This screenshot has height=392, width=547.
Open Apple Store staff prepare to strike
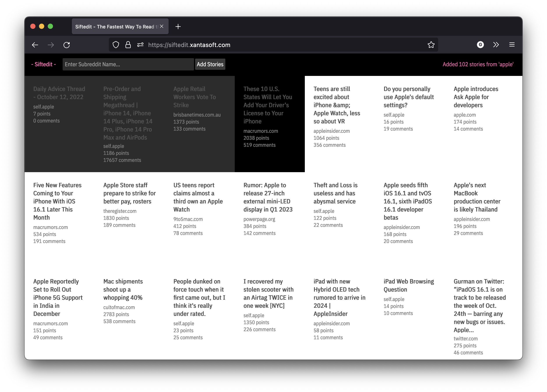pos(129,193)
